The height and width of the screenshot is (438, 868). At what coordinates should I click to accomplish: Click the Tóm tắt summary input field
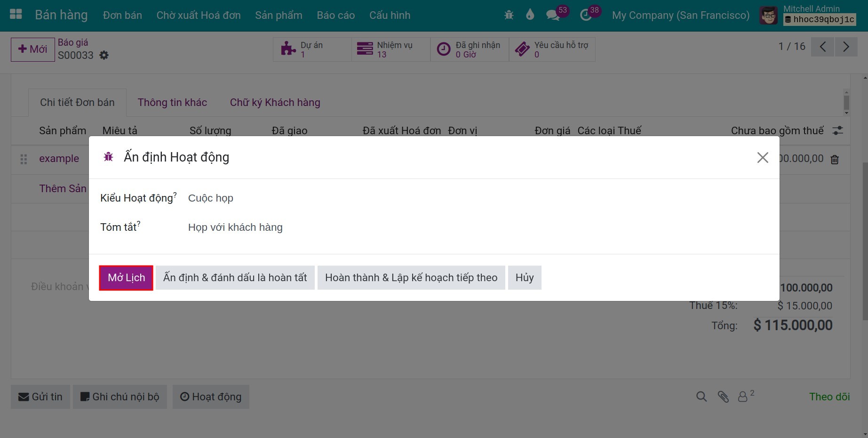pos(478,227)
